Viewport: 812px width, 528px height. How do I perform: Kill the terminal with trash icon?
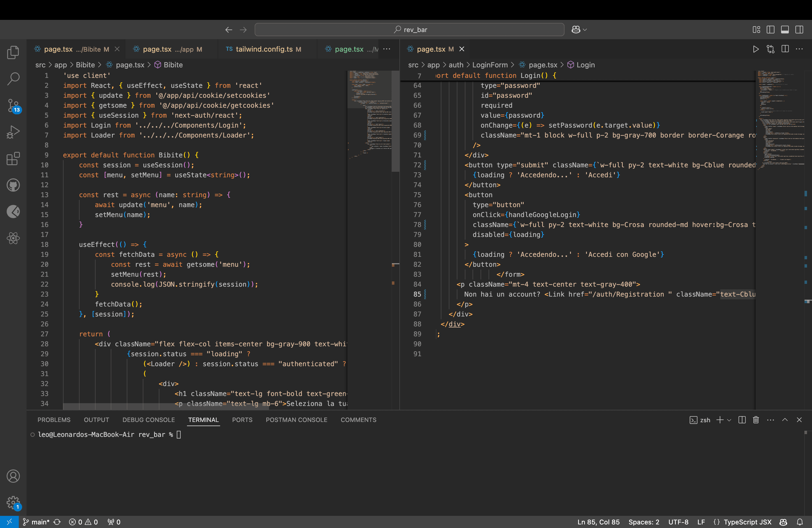pos(756,420)
